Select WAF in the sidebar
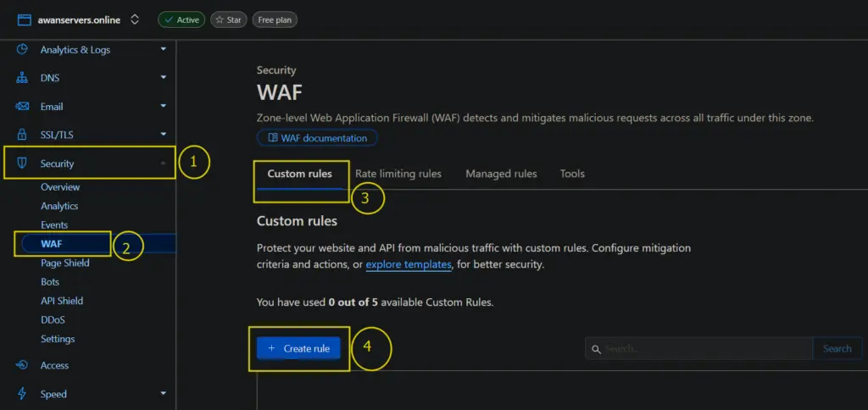 click(x=52, y=243)
